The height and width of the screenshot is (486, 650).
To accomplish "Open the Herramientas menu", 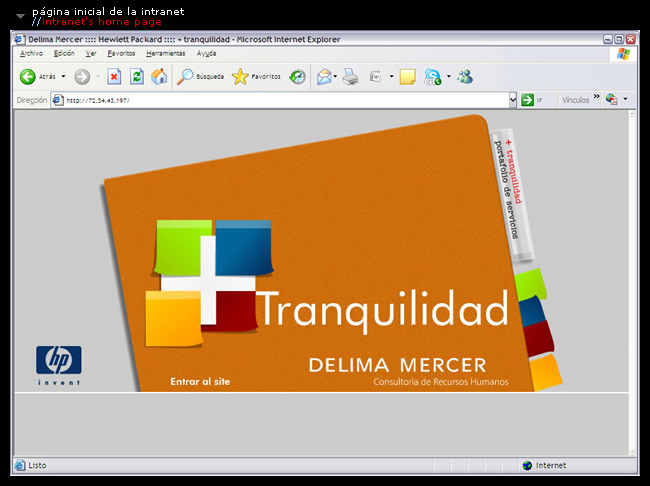I will 165,53.
